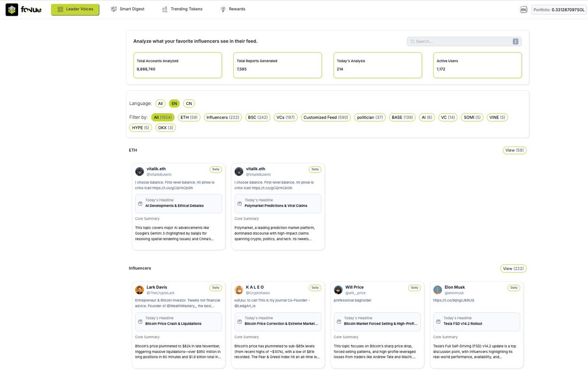Open the Rewards tab
Viewport: 588px width, 375px height.
pos(233,9)
